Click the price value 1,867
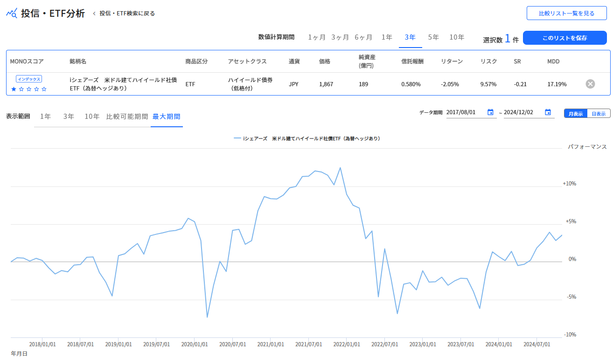The image size is (613, 364). click(x=326, y=84)
